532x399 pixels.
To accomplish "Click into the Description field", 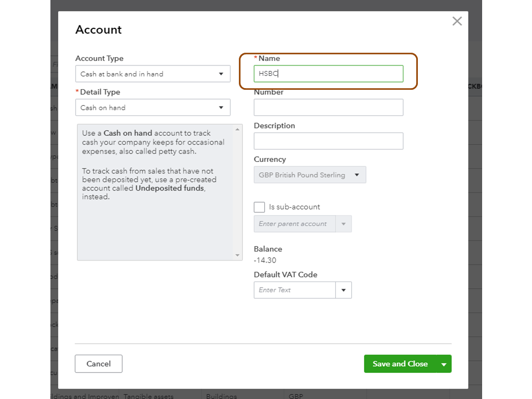I will [328, 141].
